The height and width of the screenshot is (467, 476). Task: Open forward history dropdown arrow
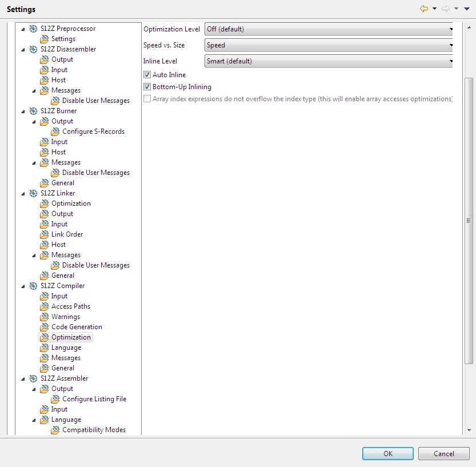(x=456, y=9)
